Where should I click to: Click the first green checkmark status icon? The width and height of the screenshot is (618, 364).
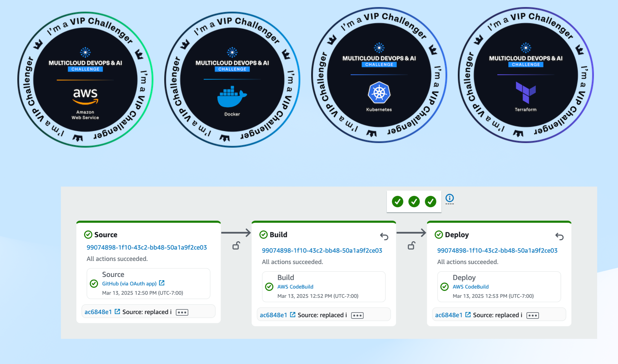coord(397,201)
